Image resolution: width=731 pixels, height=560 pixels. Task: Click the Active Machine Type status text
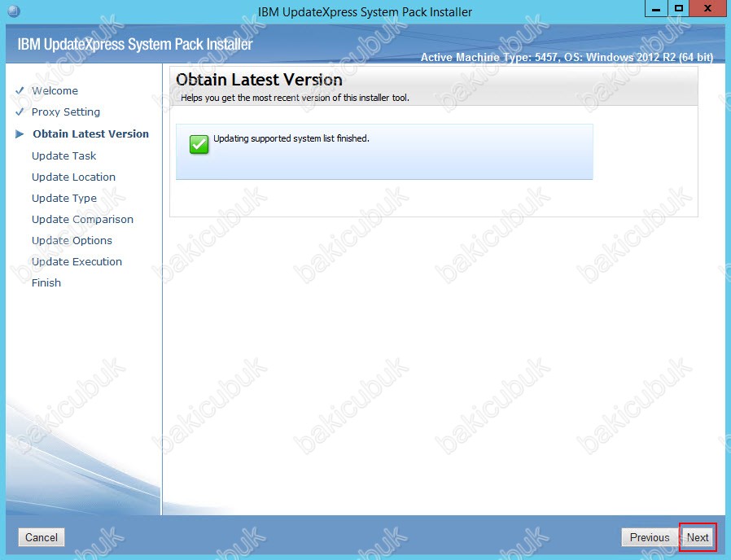[567, 57]
